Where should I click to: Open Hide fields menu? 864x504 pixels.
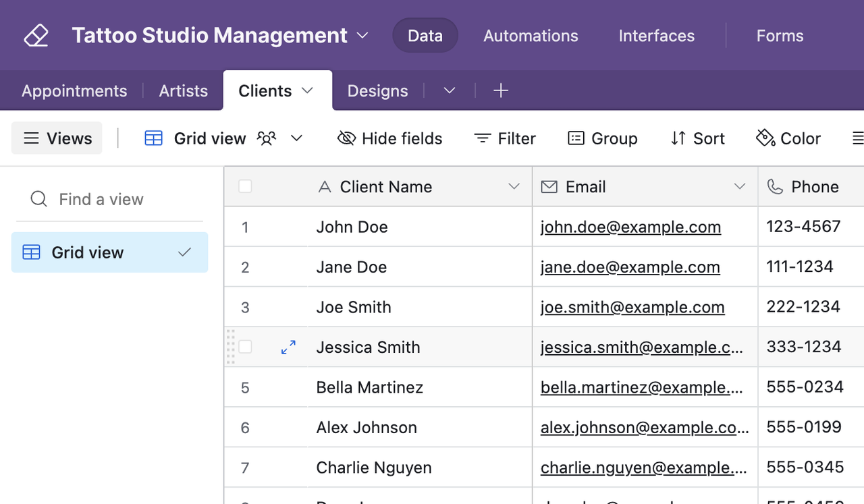(390, 138)
